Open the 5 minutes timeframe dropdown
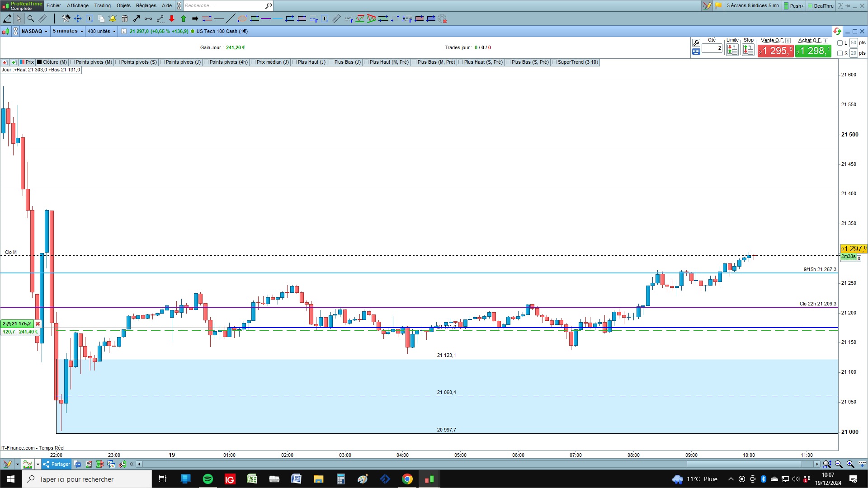This screenshot has width=868, height=488. coord(68,31)
